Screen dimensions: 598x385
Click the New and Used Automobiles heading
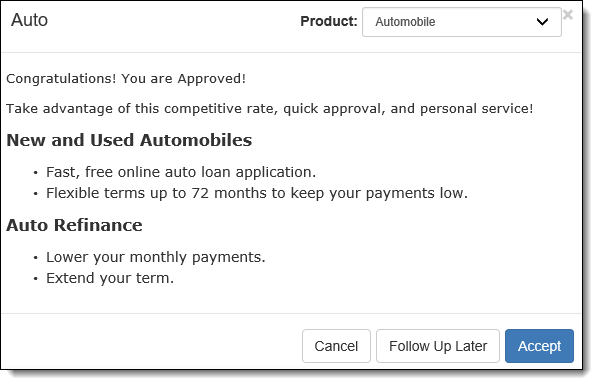click(x=129, y=140)
